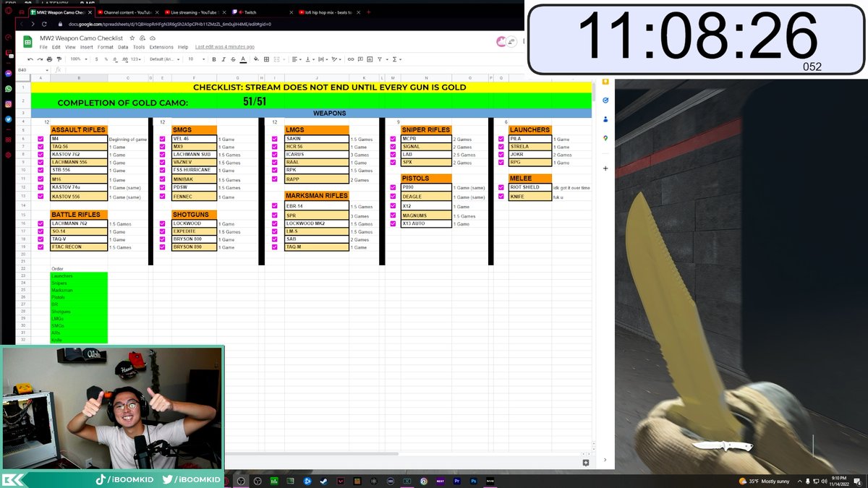The image size is (868, 488).
Task: Toggle the RIOT SHIELD checkbox
Action: [x=501, y=187]
